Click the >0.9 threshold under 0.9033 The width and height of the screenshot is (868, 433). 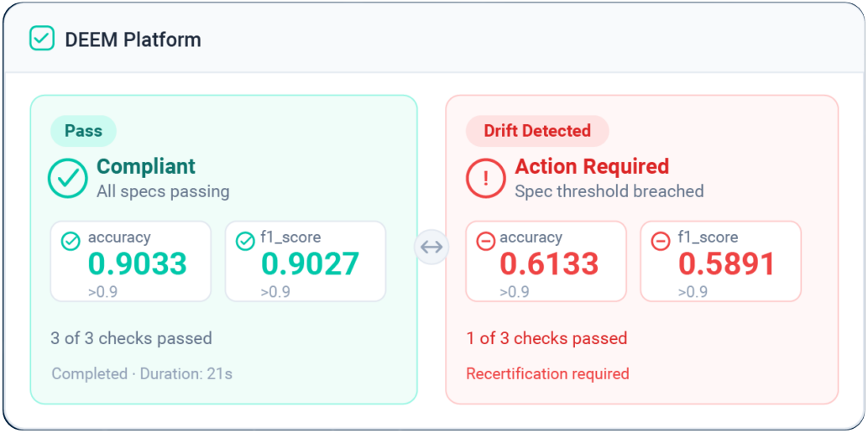(x=102, y=292)
